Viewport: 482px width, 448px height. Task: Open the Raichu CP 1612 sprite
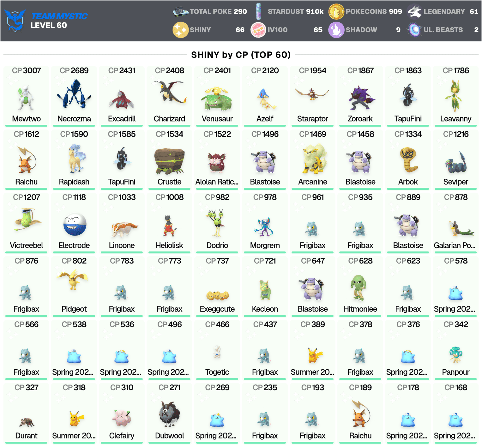pos(27,160)
